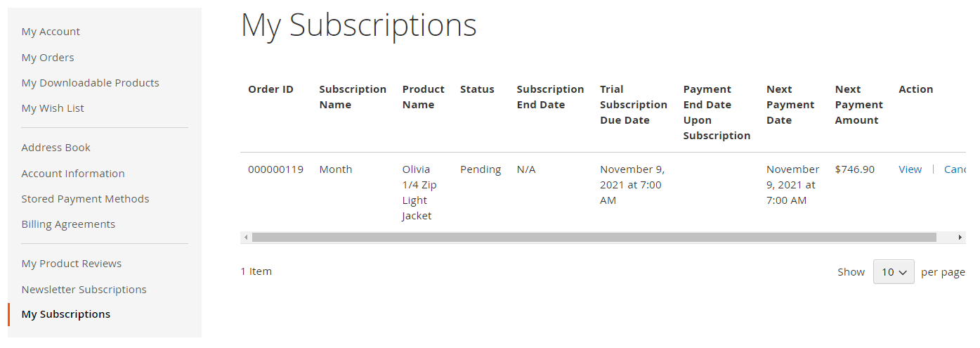
Task: Navigate to Address Book
Action: click(56, 148)
